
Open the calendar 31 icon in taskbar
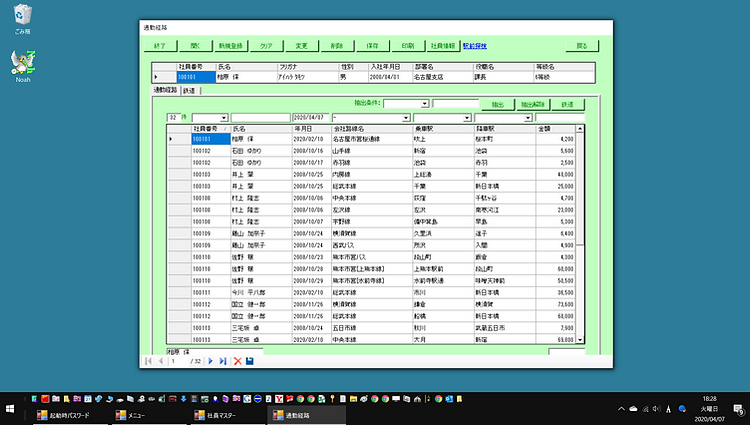pyautogui.click(x=88, y=399)
